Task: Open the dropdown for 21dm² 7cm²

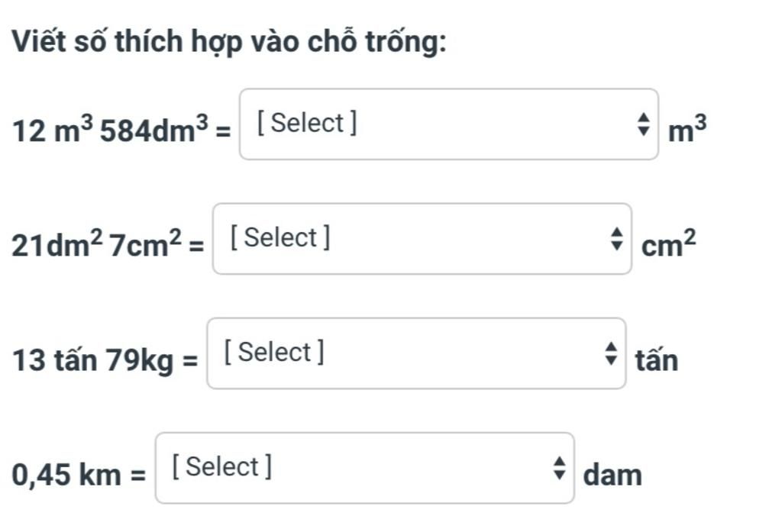Action: (422, 239)
